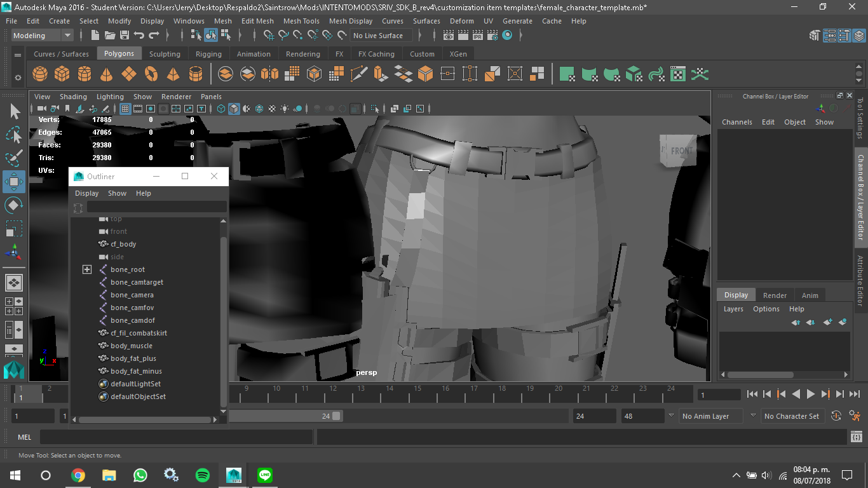Create a polygon cylinder from the shelf
The height and width of the screenshot is (488, 868).
click(x=85, y=74)
